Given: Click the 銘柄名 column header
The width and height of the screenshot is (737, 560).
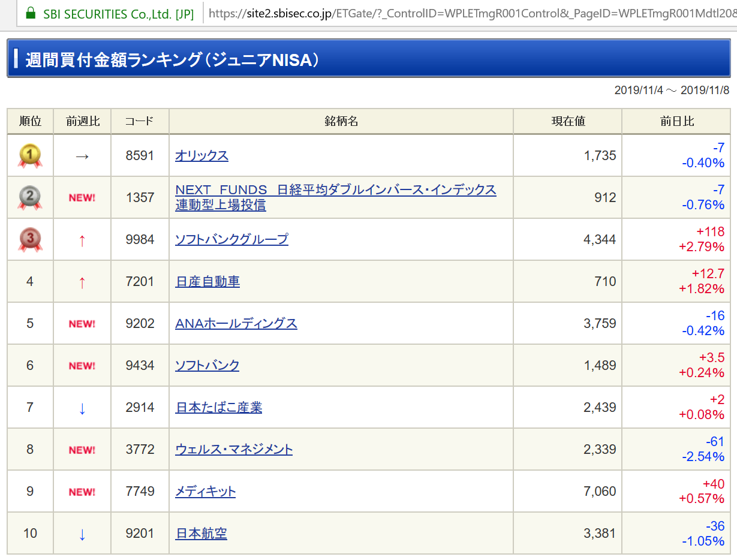Looking at the screenshot, I should (x=341, y=121).
